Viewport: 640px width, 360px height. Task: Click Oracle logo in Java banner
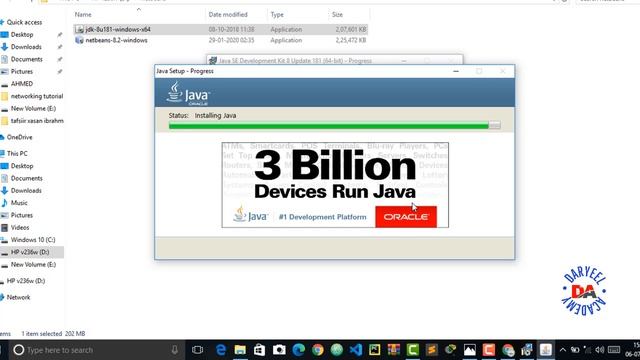click(x=406, y=217)
